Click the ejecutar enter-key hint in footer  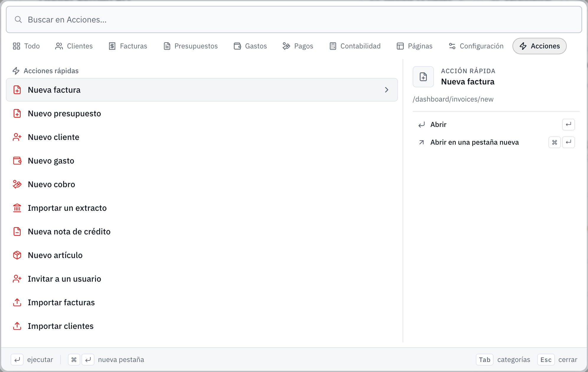(x=17, y=360)
